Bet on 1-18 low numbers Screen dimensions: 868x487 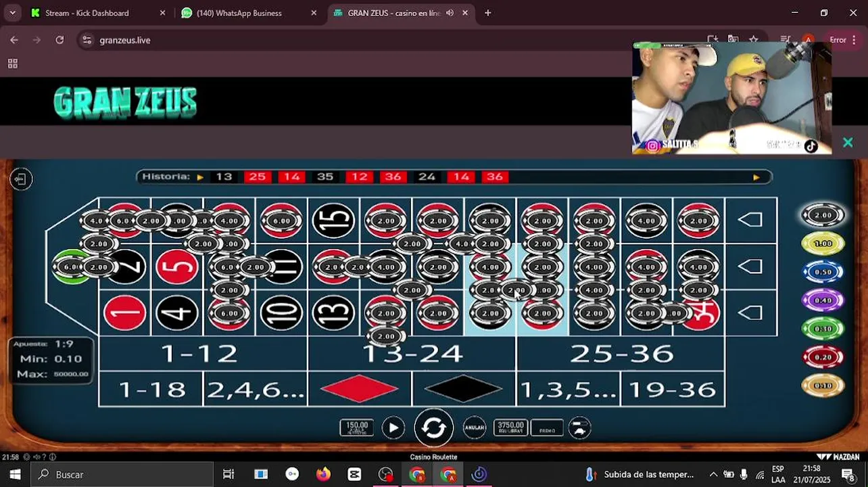click(151, 389)
